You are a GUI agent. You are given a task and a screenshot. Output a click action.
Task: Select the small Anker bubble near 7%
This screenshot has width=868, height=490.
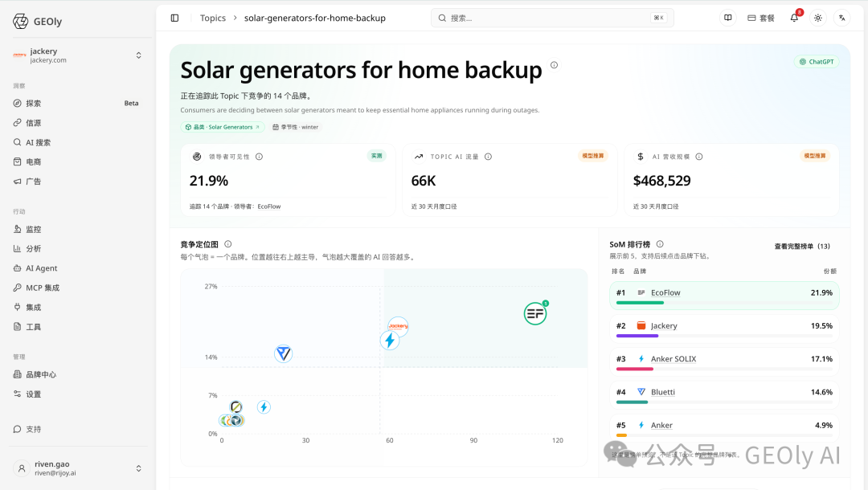264,407
